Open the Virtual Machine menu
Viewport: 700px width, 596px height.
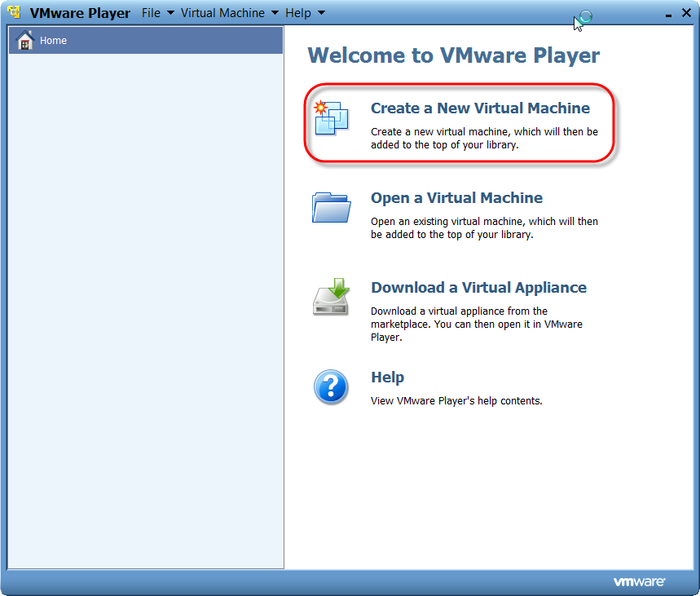(222, 13)
